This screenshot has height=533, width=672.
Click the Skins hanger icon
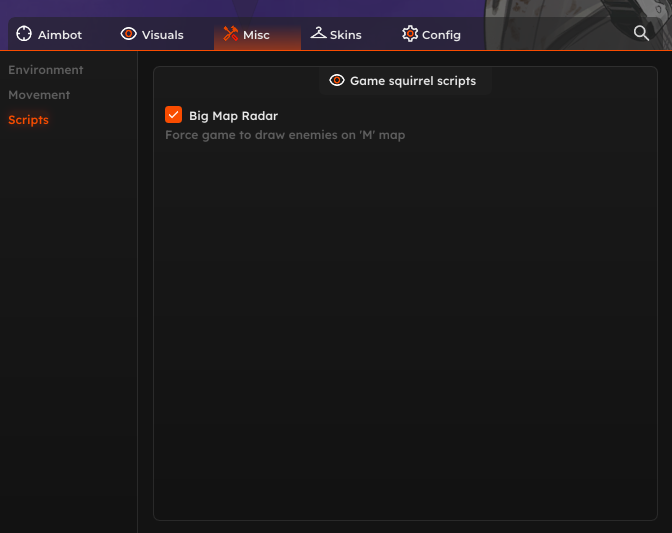point(318,33)
